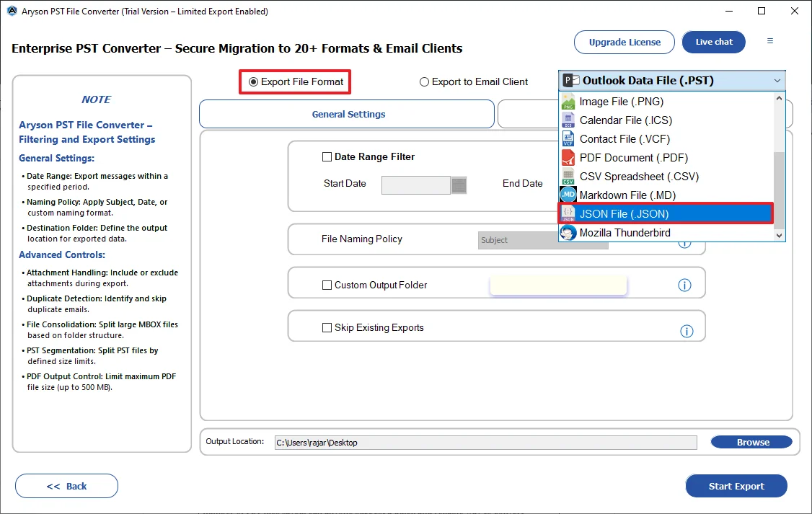This screenshot has width=812, height=514.
Task: Pick Mozilla Thunderbird from list
Action: click(x=666, y=233)
